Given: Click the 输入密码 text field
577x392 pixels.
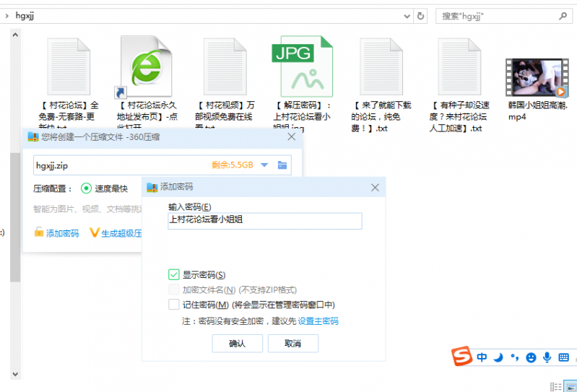Looking at the screenshot, I should [264, 221].
